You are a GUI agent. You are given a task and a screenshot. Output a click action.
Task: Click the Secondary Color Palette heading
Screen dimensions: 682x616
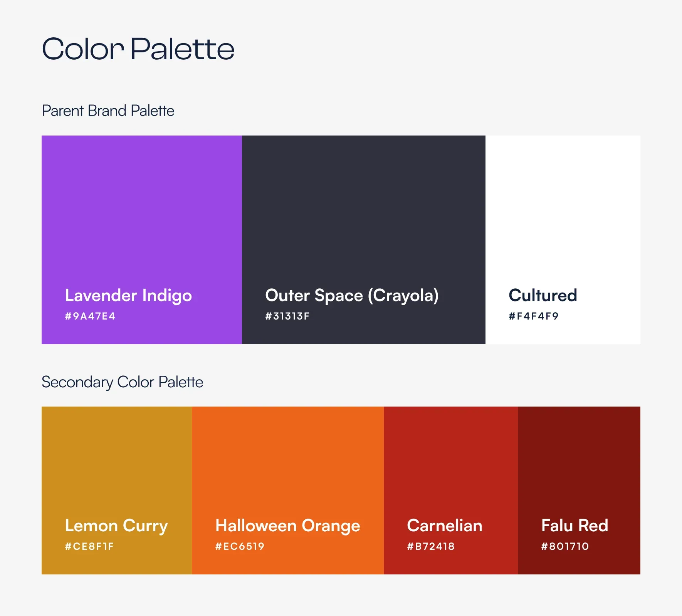click(x=122, y=382)
